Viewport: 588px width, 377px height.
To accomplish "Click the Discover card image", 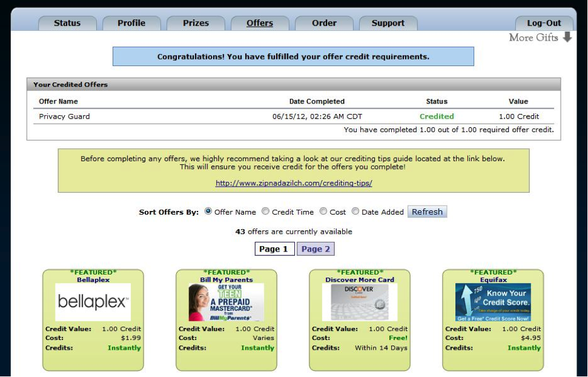I will pos(359,302).
